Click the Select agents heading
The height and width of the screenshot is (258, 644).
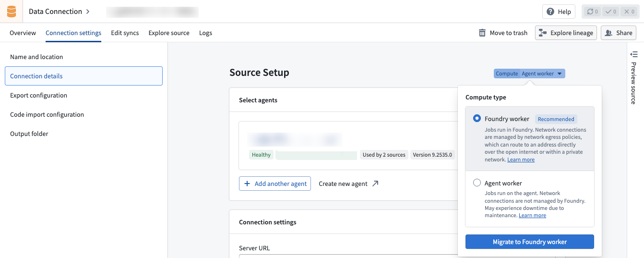258,100
